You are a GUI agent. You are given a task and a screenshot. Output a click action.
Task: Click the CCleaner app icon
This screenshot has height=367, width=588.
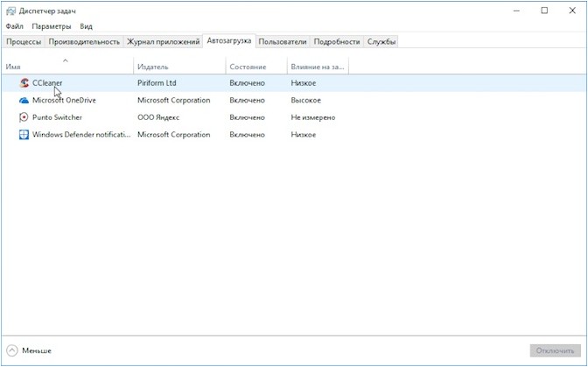point(24,83)
